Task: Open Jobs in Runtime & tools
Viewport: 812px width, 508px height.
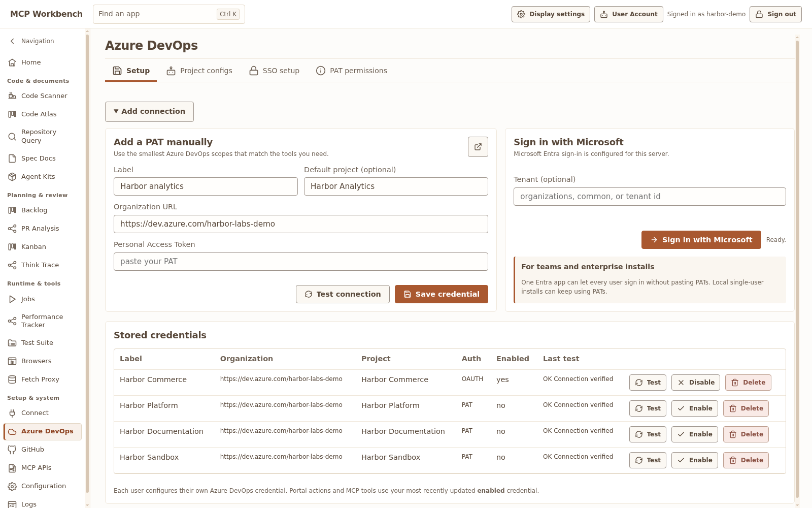Action: click(x=43, y=299)
